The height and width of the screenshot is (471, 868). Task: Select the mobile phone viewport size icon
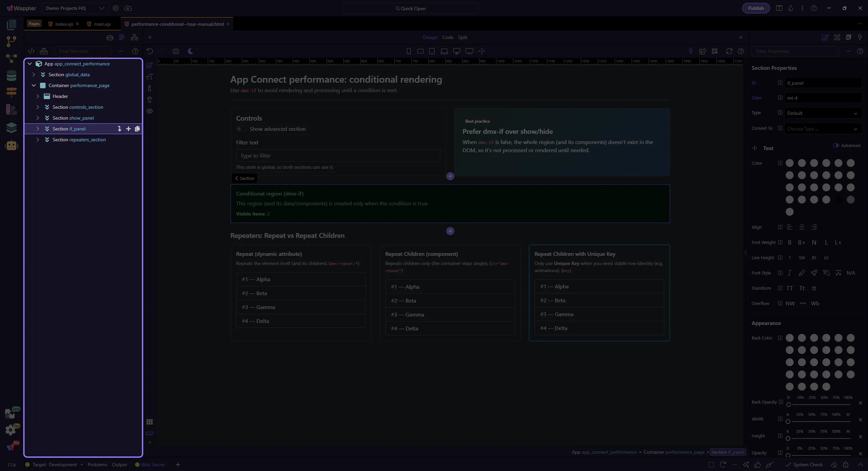coord(409,51)
